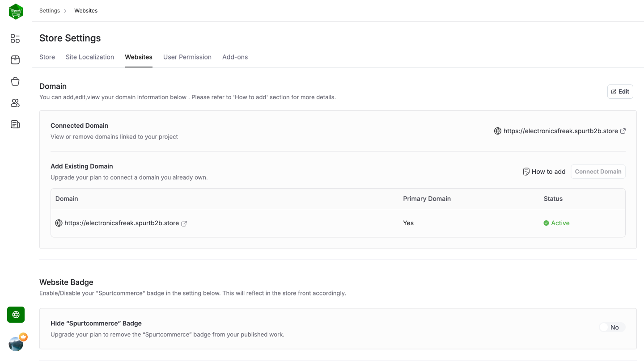Open reports via the document icon
This screenshot has width=644, height=362.
[15, 124]
